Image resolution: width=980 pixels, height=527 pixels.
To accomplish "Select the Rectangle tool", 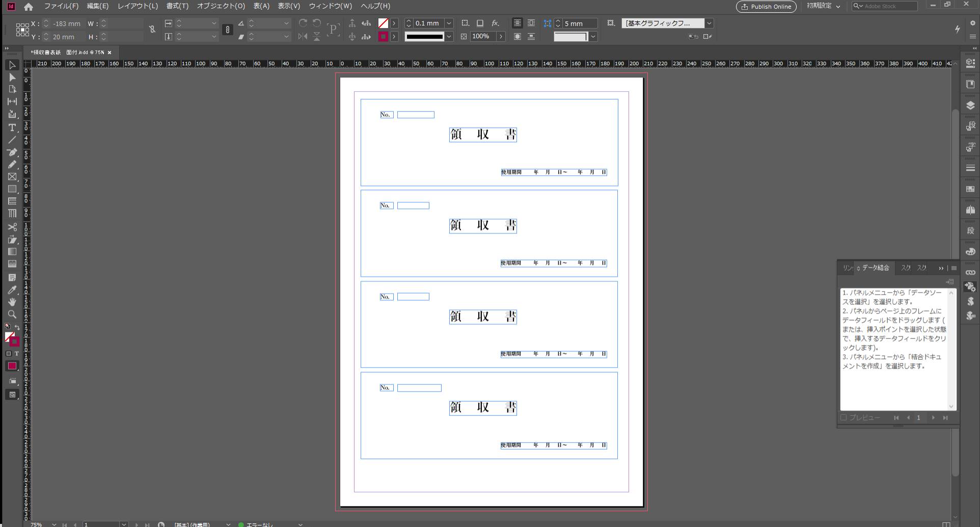I will [12, 189].
